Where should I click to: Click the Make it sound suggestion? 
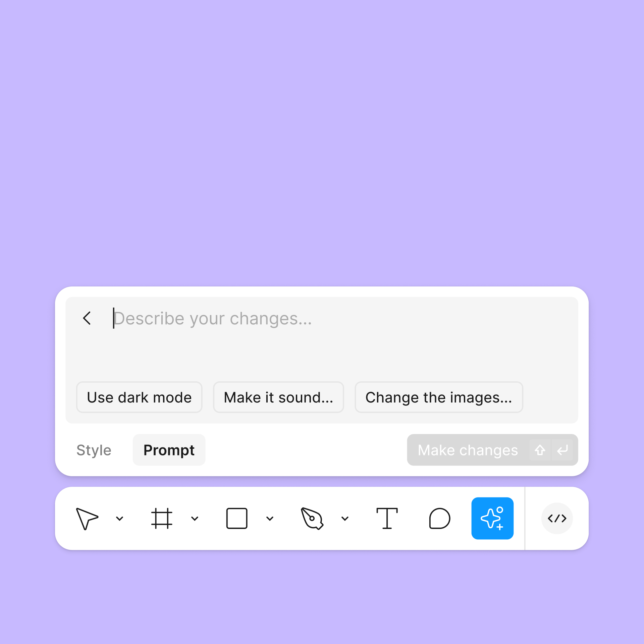278,397
